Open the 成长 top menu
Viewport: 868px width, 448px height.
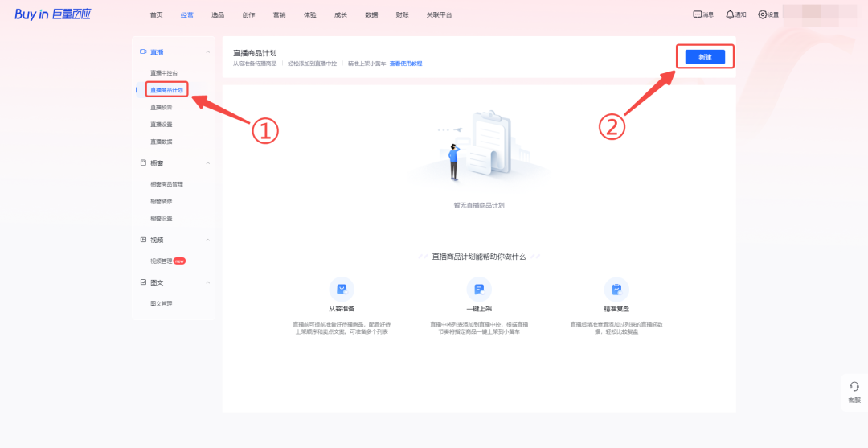(x=341, y=15)
